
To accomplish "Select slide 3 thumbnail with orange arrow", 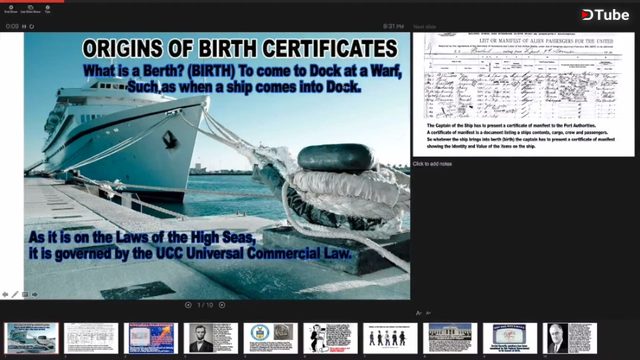I will [151, 338].
